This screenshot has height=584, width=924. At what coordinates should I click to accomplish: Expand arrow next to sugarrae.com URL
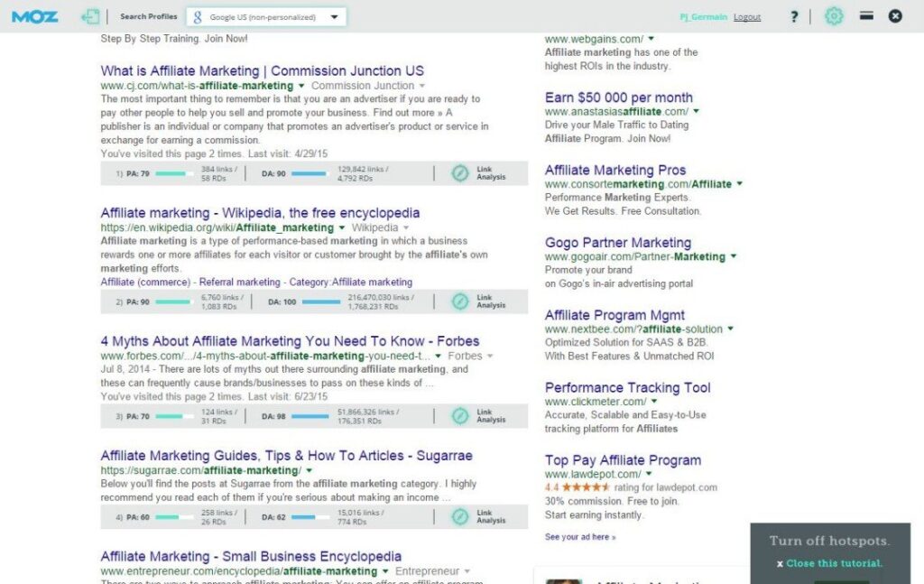pyautogui.click(x=309, y=471)
